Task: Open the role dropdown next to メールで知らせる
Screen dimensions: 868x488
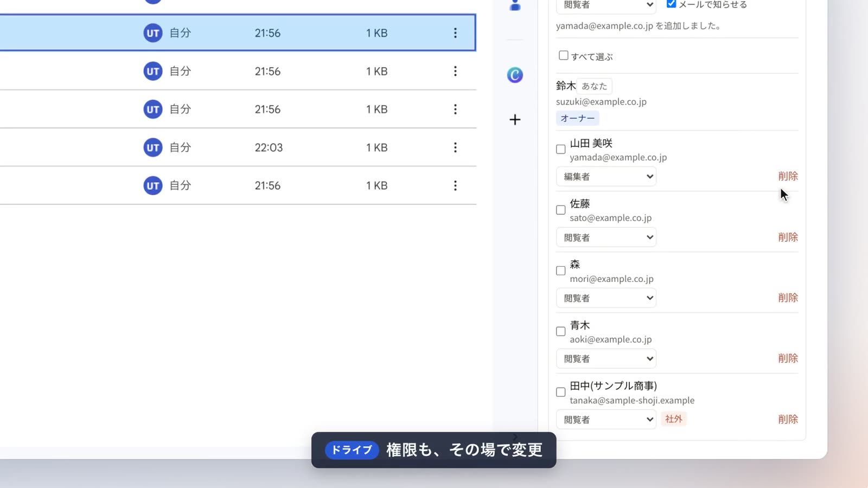Action: 606,5
